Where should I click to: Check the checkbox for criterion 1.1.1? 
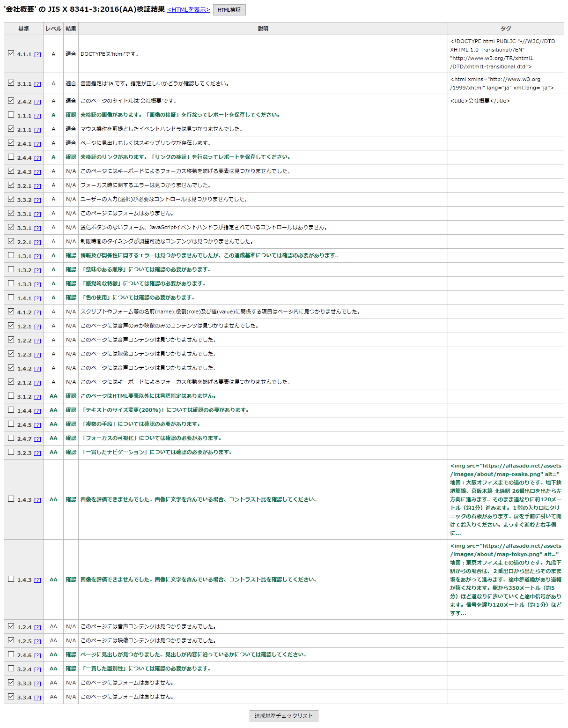point(10,115)
